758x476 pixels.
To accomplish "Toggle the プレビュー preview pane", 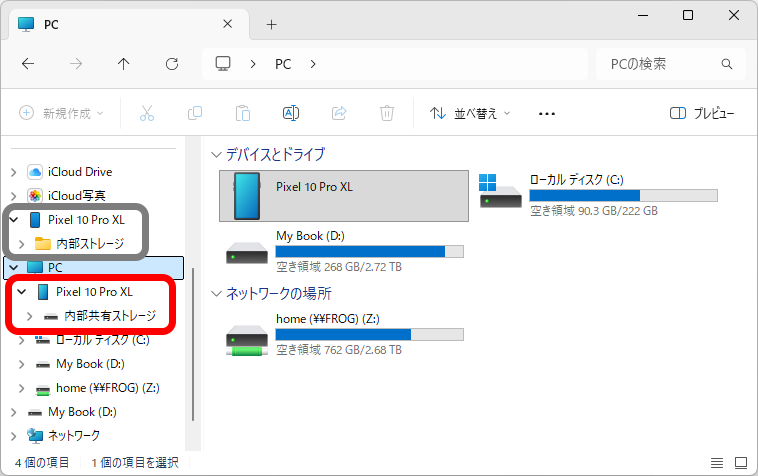I will tap(702, 114).
